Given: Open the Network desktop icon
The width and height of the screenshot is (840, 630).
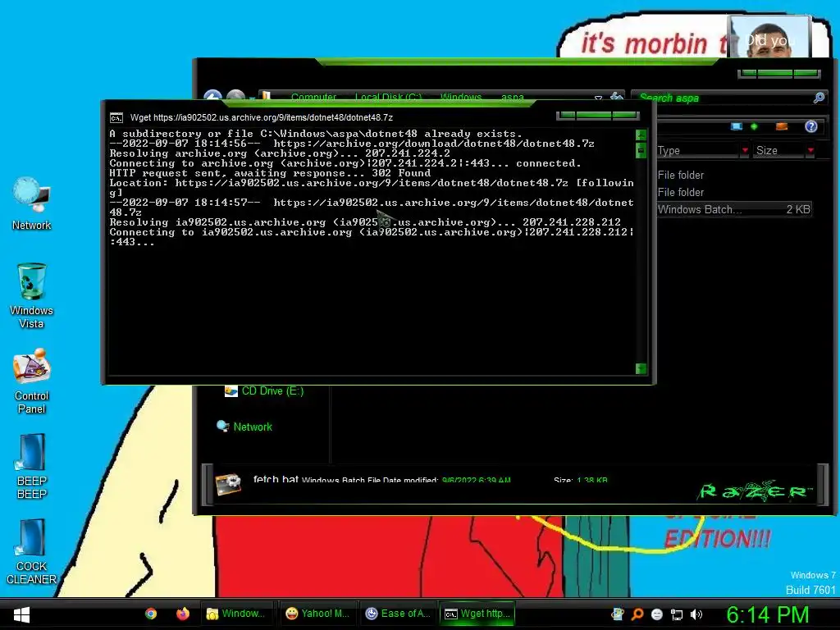Looking at the screenshot, I should pos(32,203).
